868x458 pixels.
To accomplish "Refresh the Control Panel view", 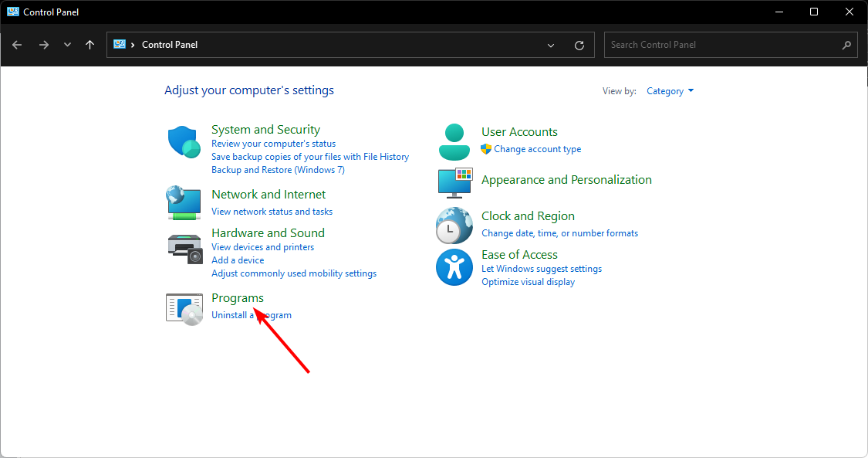I will [x=579, y=45].
